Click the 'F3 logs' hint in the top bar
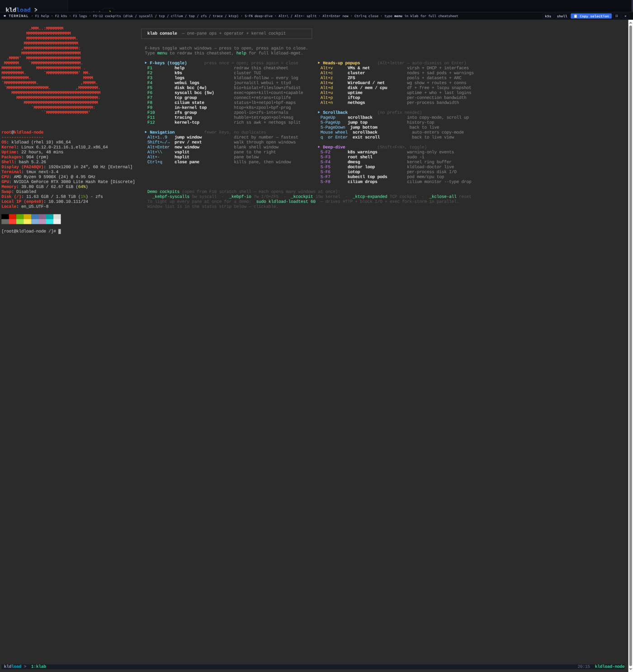Image resolution: width=633 pixels, height=672 pixels. pyautogui.click(x=80, y=16)
